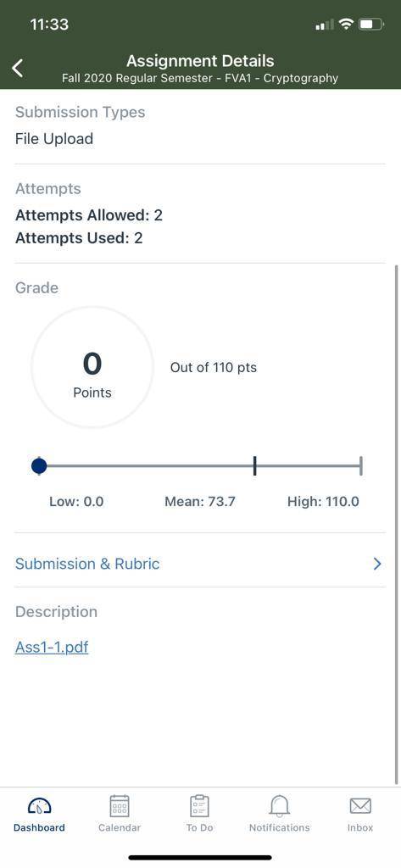The image size is (401, 868).
Task: Tap the 0 Points grade circle
Action: pyautogui.click(x=92, y=368)
